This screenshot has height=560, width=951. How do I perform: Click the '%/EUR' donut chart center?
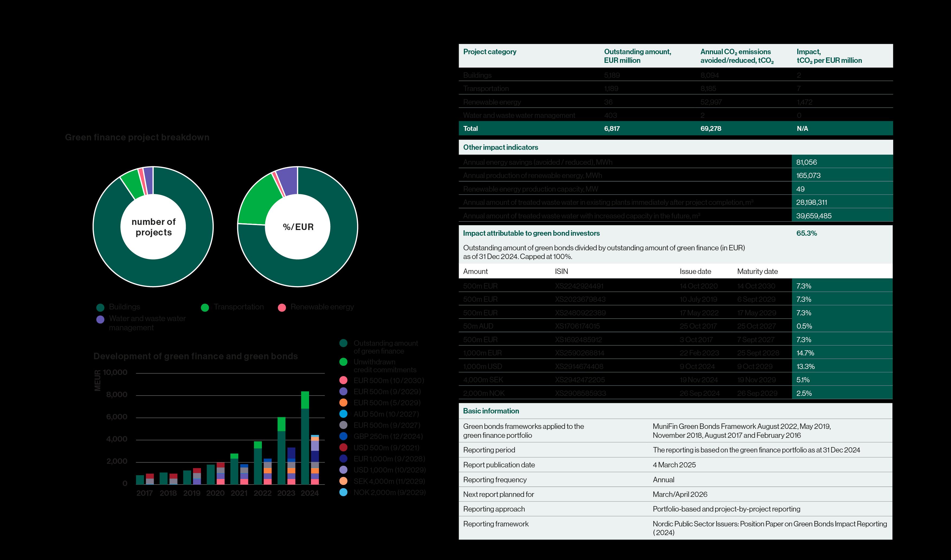pos(298,227)
